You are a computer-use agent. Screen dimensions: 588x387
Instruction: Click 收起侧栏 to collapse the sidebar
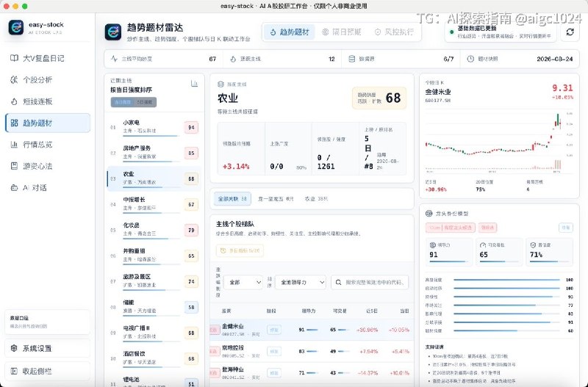(x=48, y=371)
